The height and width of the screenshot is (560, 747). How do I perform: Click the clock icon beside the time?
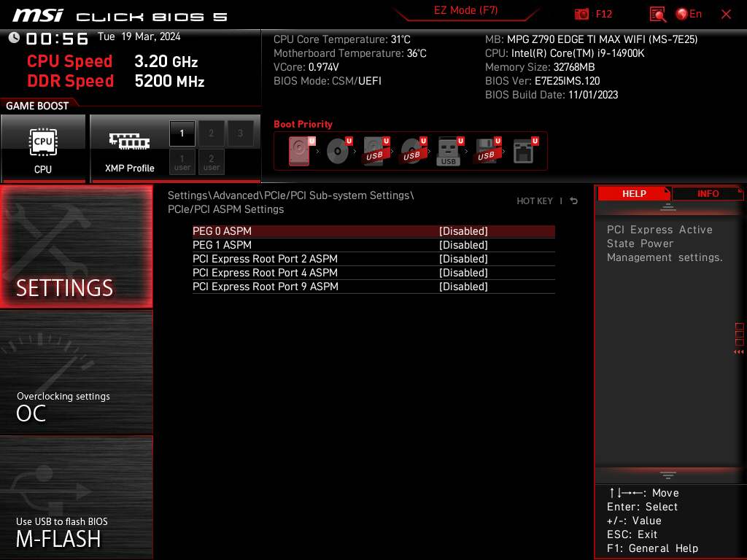(x=14, y=38)
